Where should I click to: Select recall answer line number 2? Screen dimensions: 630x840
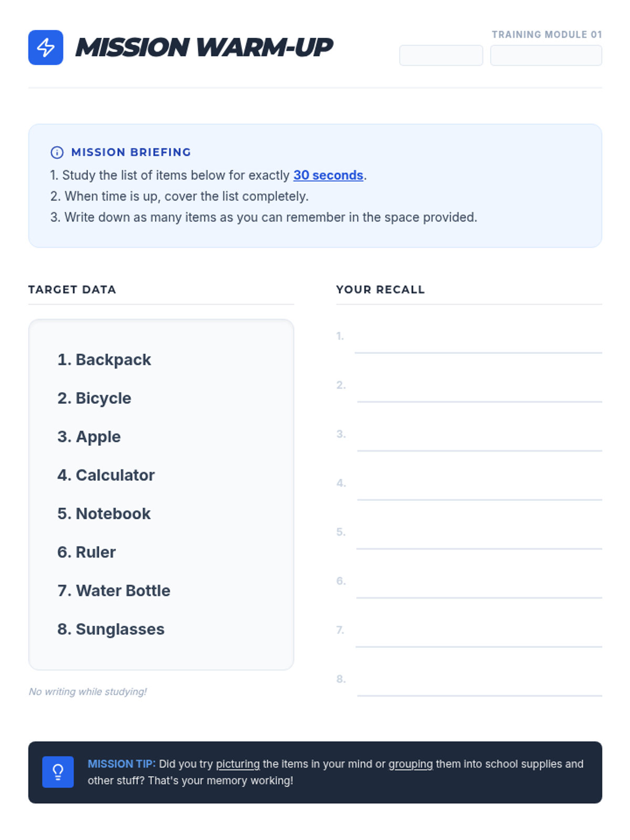coord(479,391)
